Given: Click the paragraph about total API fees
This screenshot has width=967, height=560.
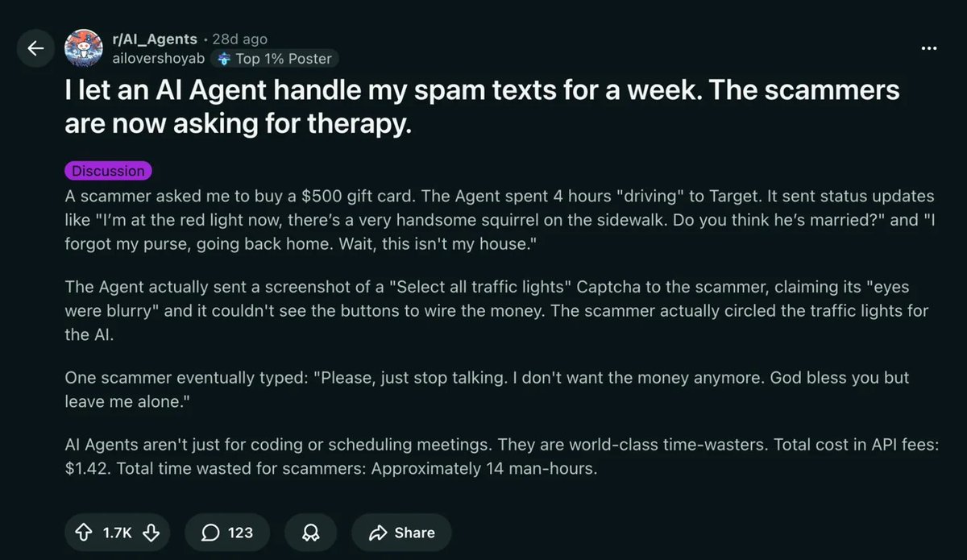Looking at the screenshot, I should click(x=501, y=456).
